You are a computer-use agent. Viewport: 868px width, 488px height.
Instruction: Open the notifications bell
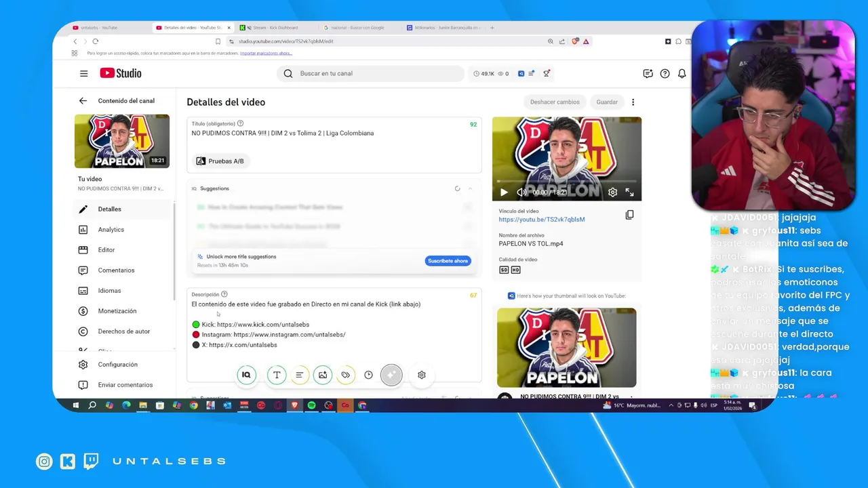click(x=682, y=73)
